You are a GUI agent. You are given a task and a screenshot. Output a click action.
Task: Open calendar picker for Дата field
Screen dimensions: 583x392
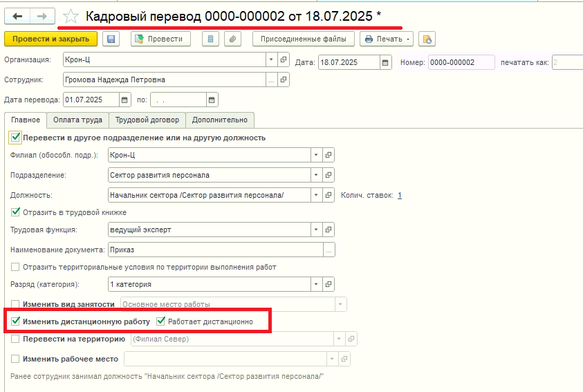pos(385,62)
